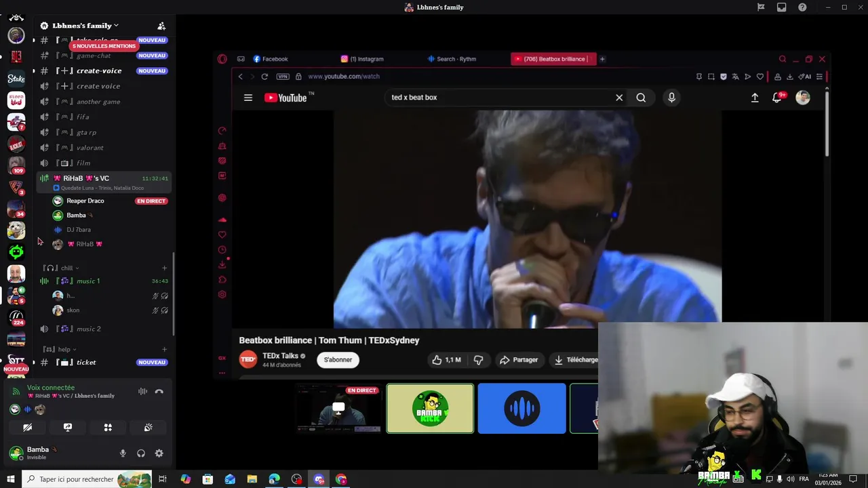Image resolution: width=868 pixels, height=488 pixels.
Task: Add a channel to the chill category
Action: click(164, 268)
